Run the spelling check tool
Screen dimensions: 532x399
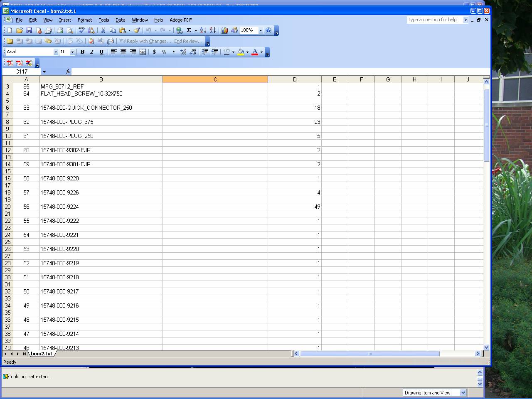tap(82, 30)
